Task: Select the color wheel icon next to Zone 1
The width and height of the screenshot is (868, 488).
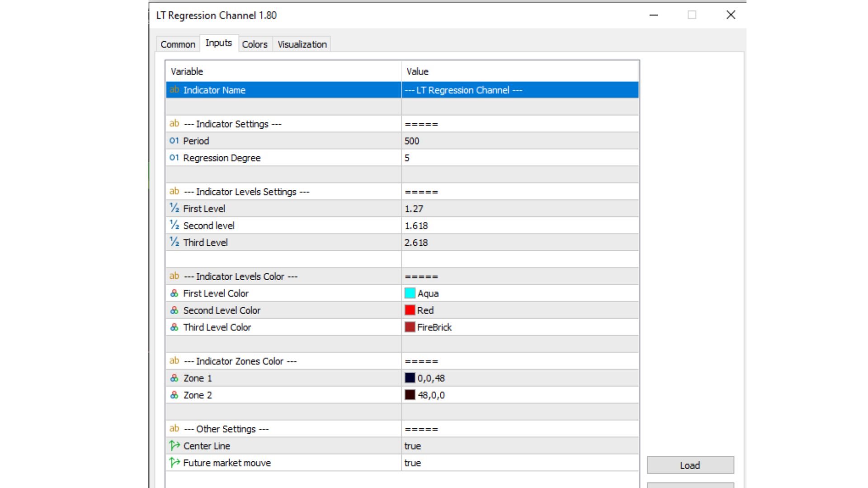Action: coord(174,378)
